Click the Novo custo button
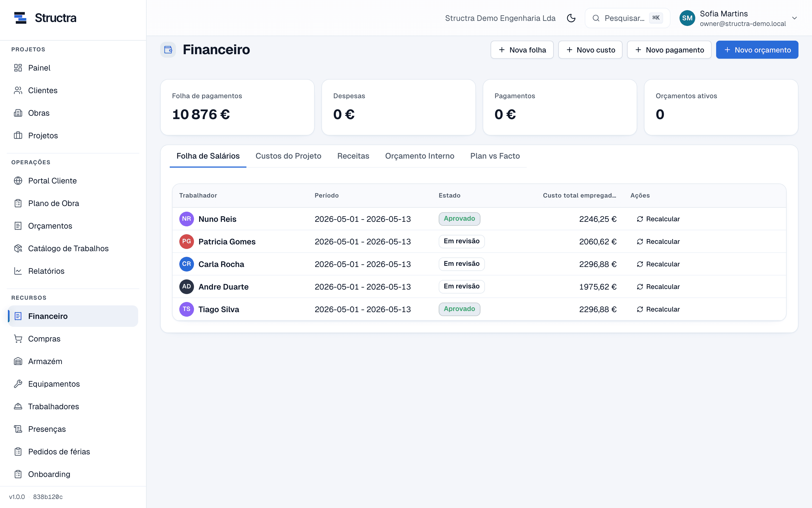 (591, 50)
